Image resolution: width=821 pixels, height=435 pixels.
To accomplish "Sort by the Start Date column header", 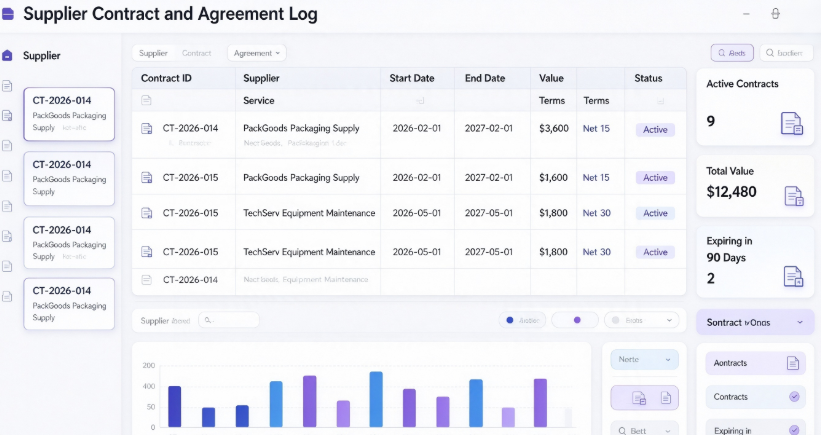I will pyautogui.click(x=412, y=78).
